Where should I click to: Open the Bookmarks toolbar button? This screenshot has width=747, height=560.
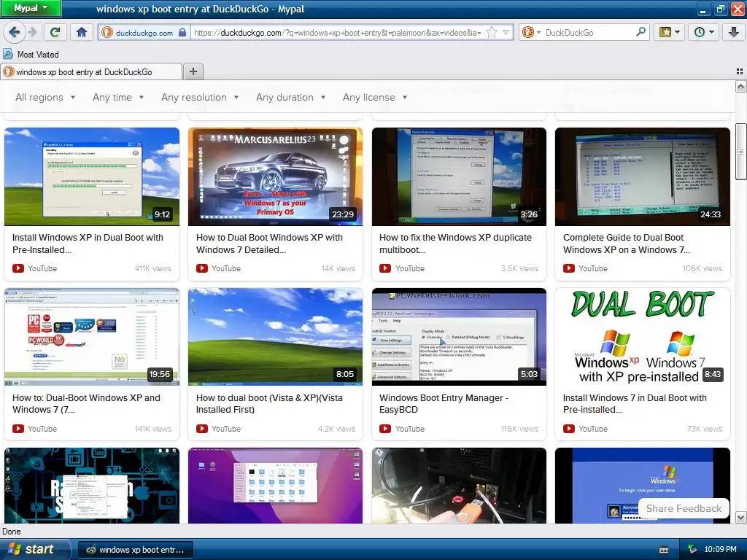tap(670, 32)
